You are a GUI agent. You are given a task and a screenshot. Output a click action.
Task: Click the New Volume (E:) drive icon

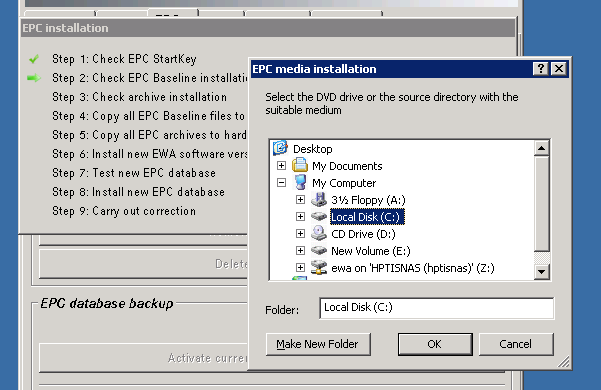coord(319,251)
